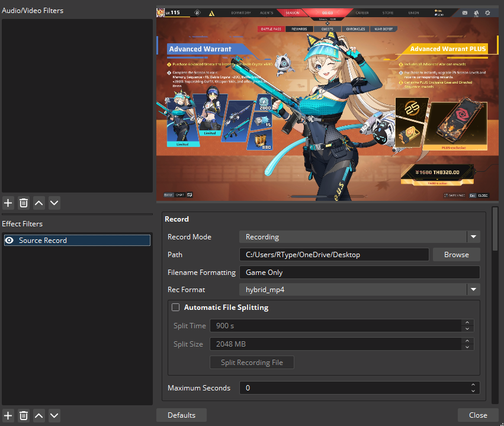This screenshot has height=426, width=504.
Task: Expand the Rec Format hybrid_mp4 dropdown
Action: click(x=473, y=290)
